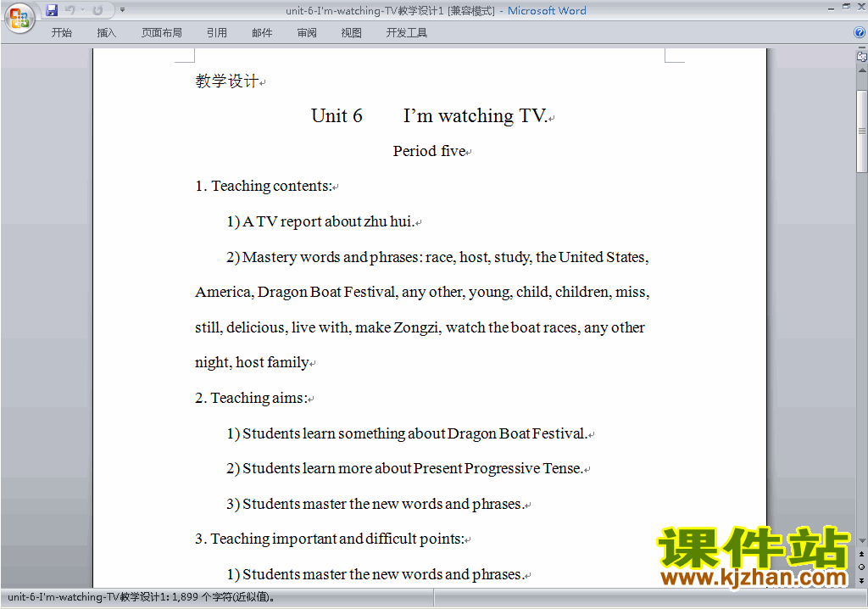Click the Previous Page double-up arrow

coord(861,554)
